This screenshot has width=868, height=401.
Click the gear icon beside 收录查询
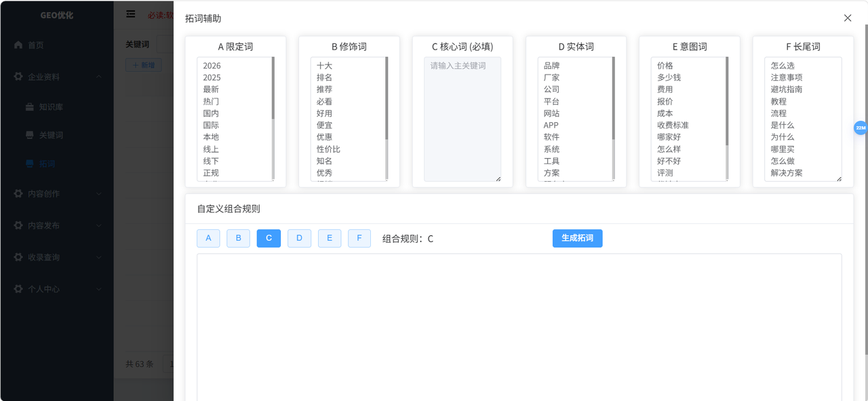pyautogui.click(x=18, y=257)
